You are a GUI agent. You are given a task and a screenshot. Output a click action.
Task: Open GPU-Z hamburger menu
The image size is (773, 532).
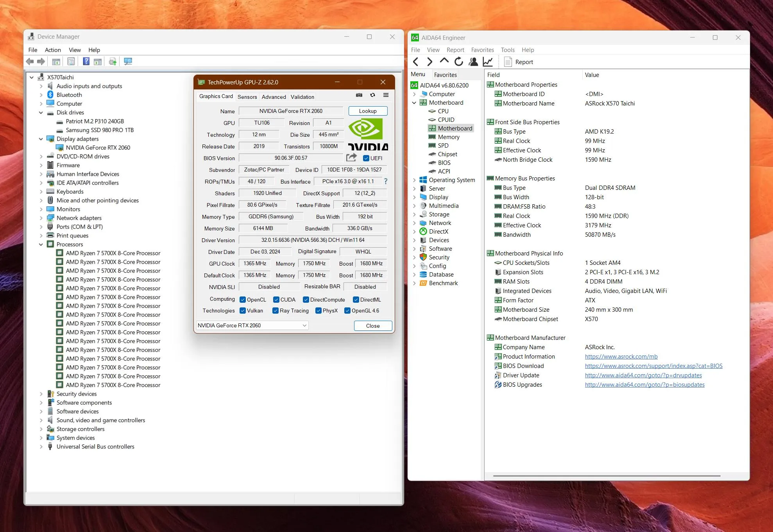click(x=386, y=95)
